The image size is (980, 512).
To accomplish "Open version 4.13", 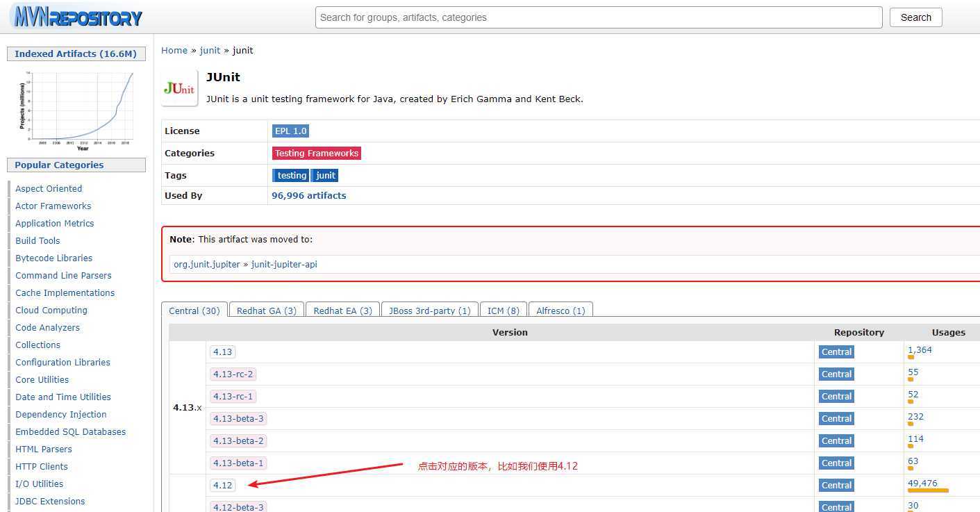I will tap(222, 352).
